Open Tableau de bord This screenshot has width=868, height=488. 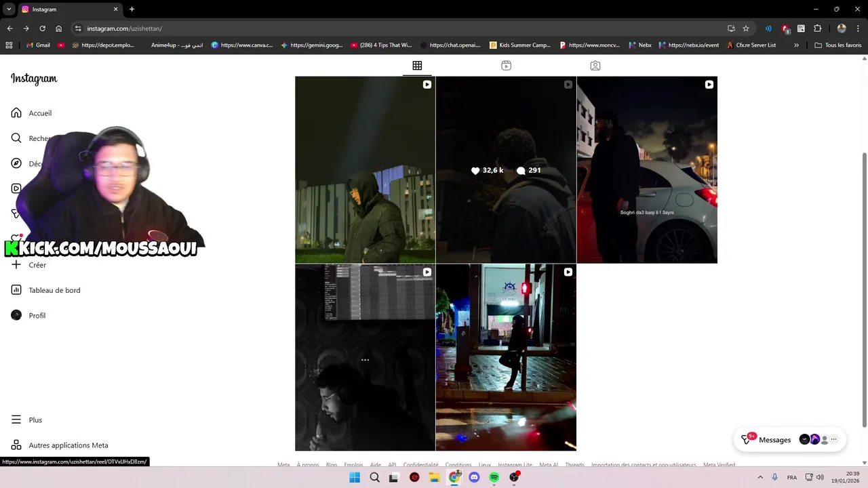[45, 290]
